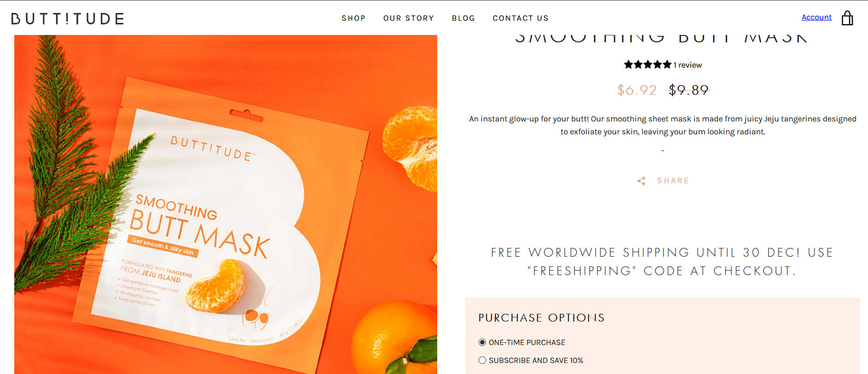Navigate to CONTACT US

click(521, 18)
